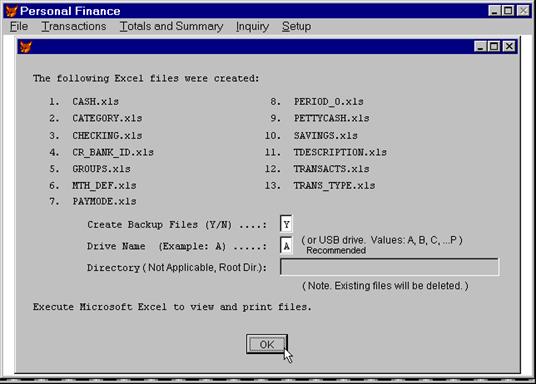Viewport: 536px width, 384px height.
Task: Click the CASH.xls file name
Action: point(95,102)
